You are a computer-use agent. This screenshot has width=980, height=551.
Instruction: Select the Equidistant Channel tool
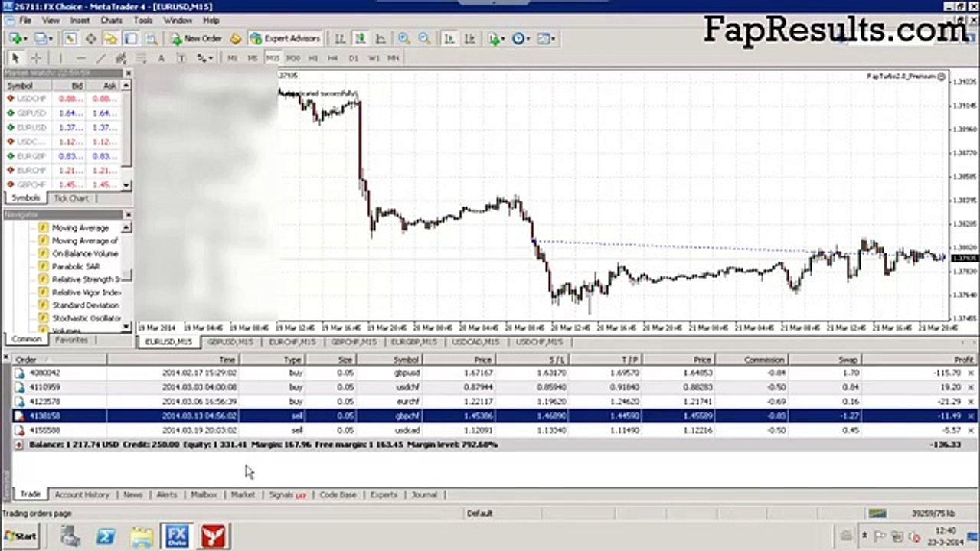point(121,57)
